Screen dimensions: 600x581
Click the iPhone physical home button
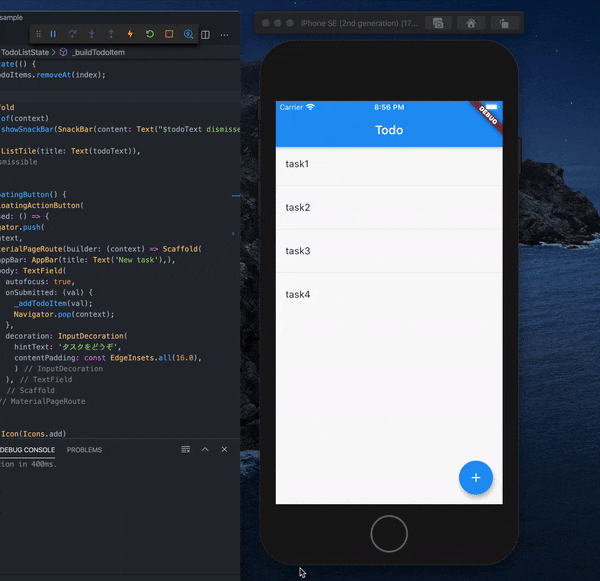tap(389, 534)
